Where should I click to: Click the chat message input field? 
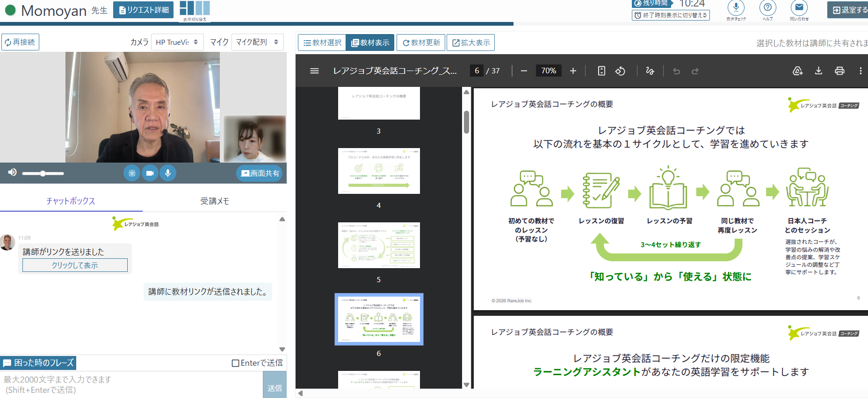pyautogui.click(x=131, y=385)
